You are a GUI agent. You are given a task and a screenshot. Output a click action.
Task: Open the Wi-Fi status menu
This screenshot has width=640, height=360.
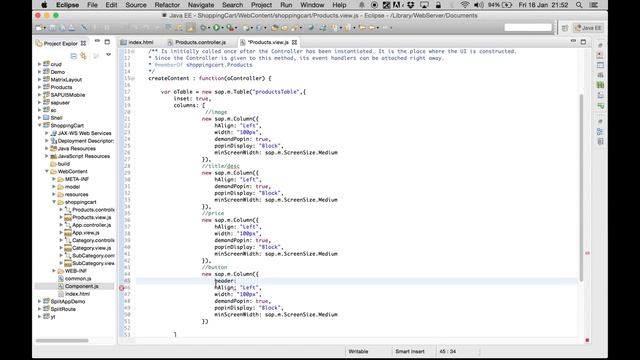(464, 5)
